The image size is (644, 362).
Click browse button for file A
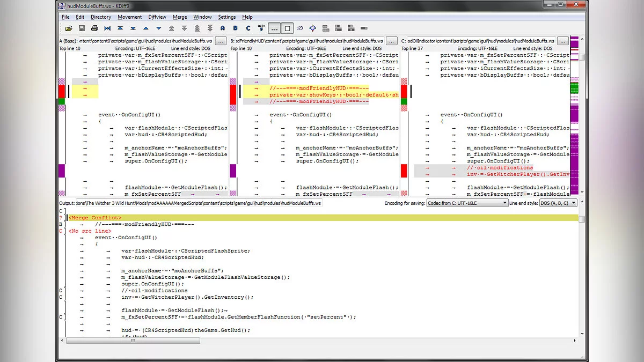pos(221,41)
